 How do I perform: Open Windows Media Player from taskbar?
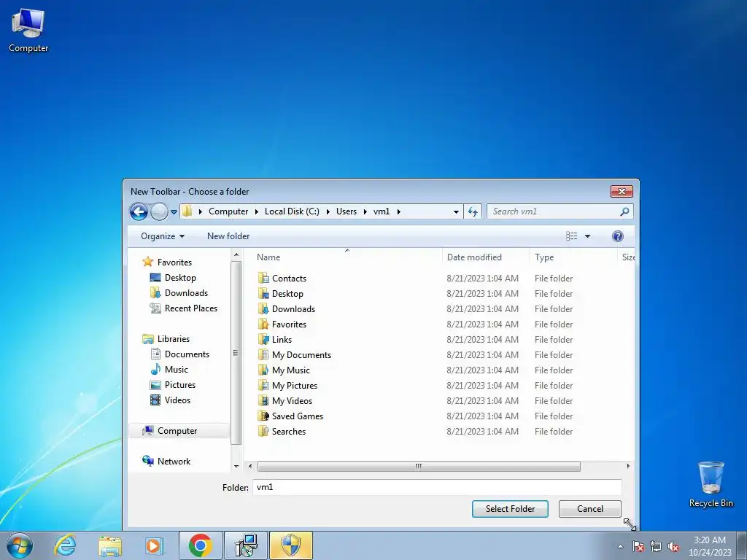tap(153, 545)
